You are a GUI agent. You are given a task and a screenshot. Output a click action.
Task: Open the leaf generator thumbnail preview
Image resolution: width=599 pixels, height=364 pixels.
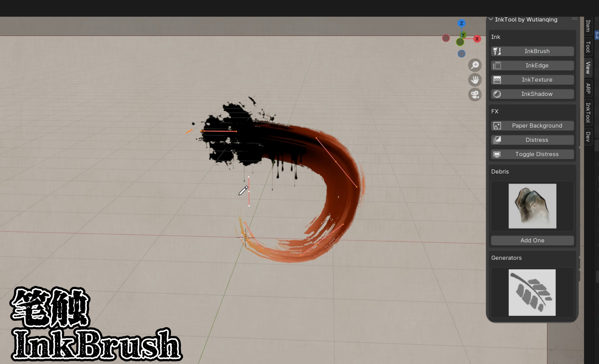pos(532,292)
